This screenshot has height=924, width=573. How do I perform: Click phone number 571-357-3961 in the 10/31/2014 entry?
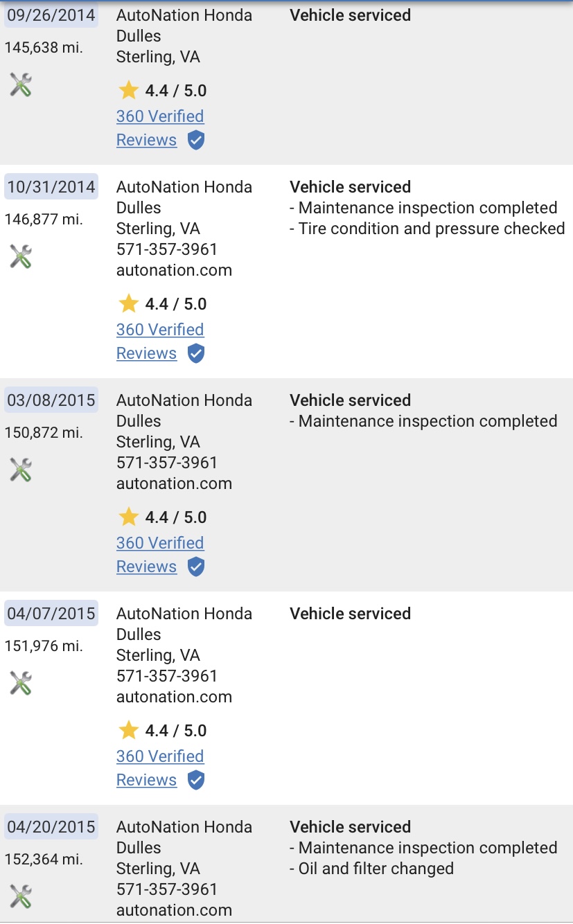(x=167, y=249)
